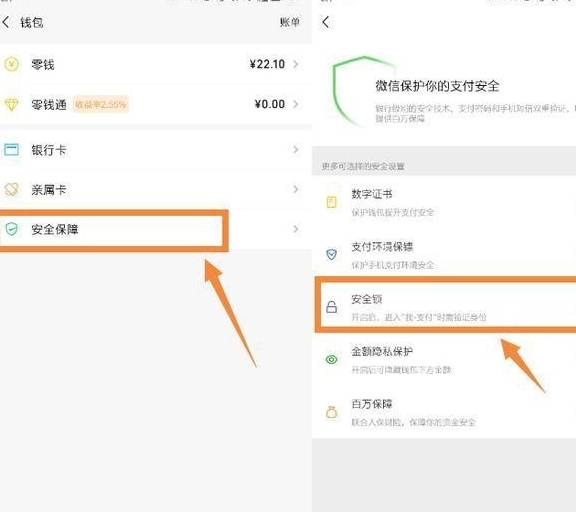Tap the ¥22.10 balance amount
576x512 pixels.
[267, 65]
